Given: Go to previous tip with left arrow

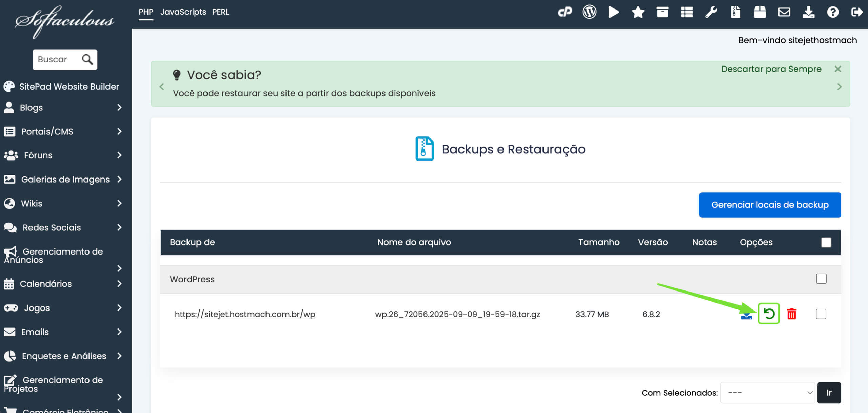Looking at the screenshot, I should tap(162, 87).
